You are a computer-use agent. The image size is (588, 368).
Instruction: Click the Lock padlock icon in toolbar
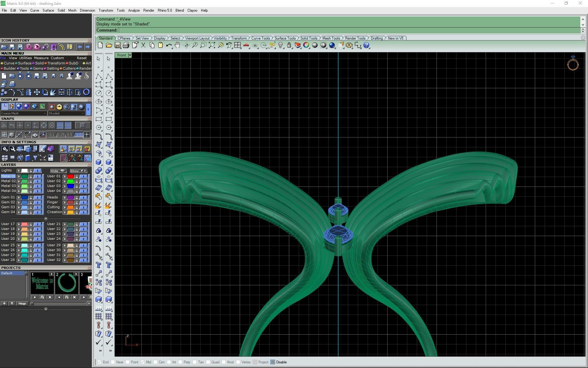[289, 45]
